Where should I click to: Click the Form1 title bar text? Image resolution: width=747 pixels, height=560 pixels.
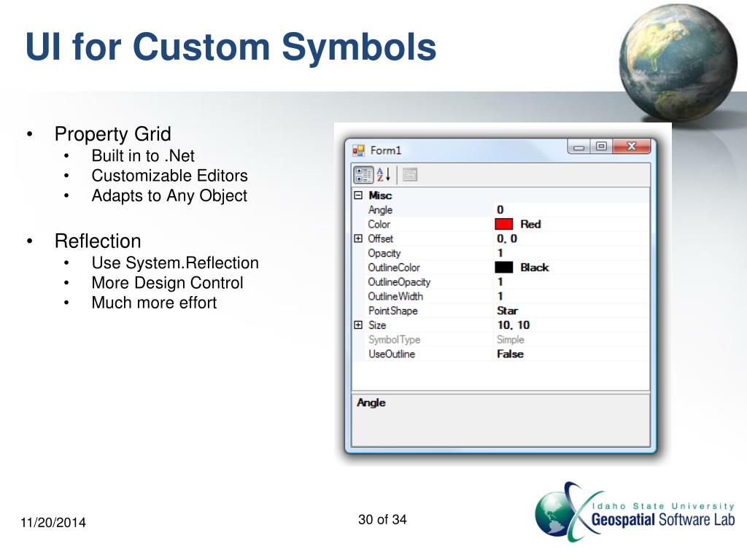click(386, 151)
